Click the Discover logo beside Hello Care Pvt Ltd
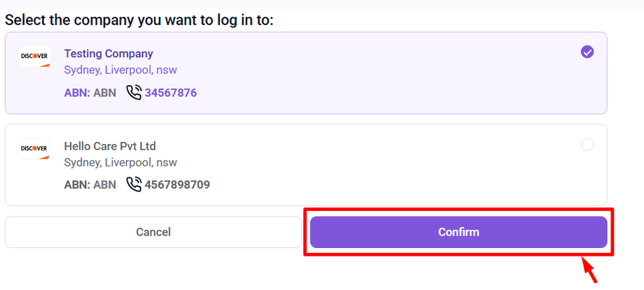 (34, 148)
